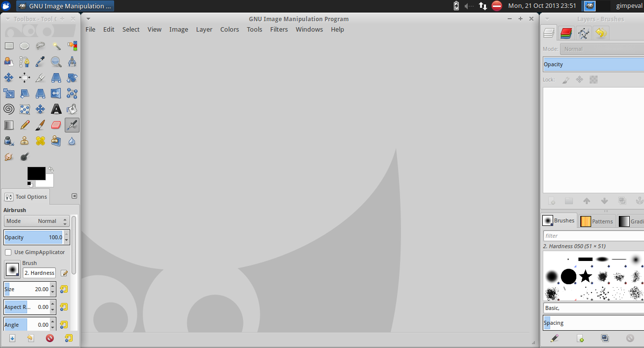Select the Flip tool

tap(56, 93)
